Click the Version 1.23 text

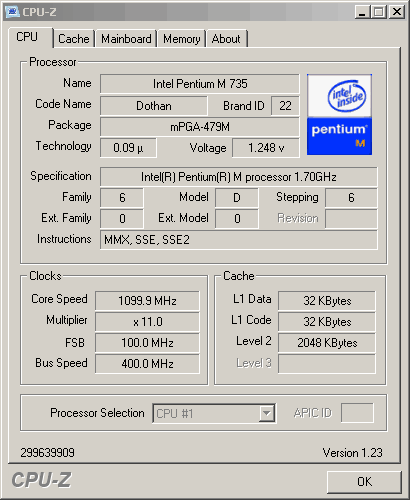click(x=353, y=453)
